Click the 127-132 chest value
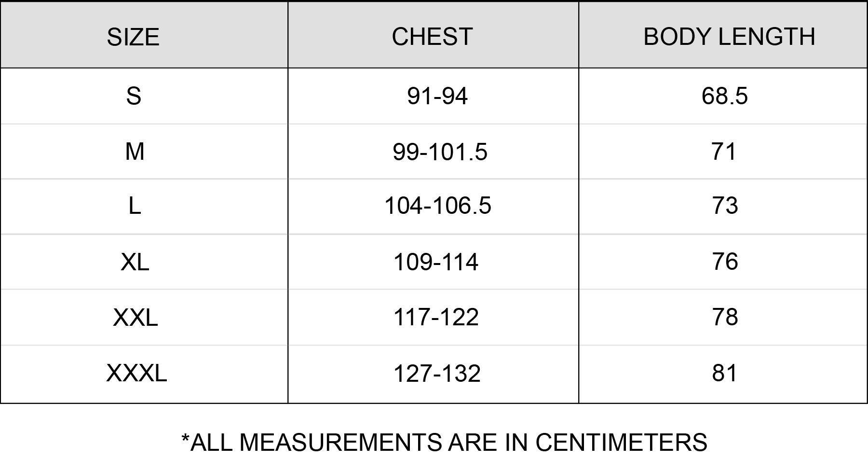 pos(437,373)
